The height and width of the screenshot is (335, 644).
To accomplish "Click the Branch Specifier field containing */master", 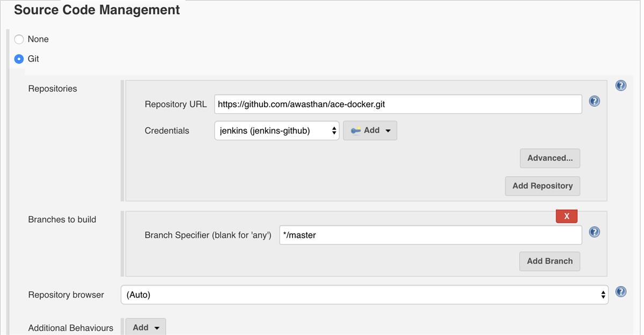I will pos(429,235).
